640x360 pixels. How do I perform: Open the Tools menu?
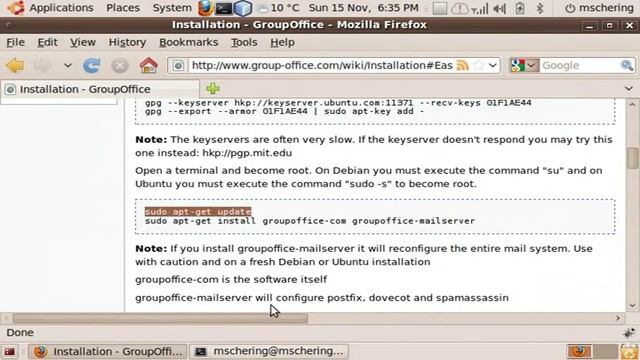[x=244, y=42]
